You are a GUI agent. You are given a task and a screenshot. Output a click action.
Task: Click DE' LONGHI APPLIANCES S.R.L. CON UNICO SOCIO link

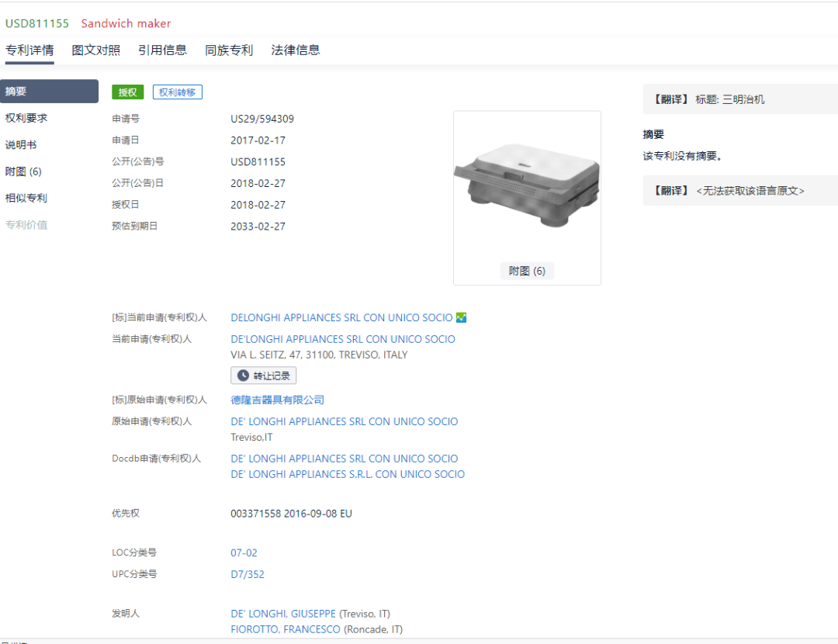[348, 474]
